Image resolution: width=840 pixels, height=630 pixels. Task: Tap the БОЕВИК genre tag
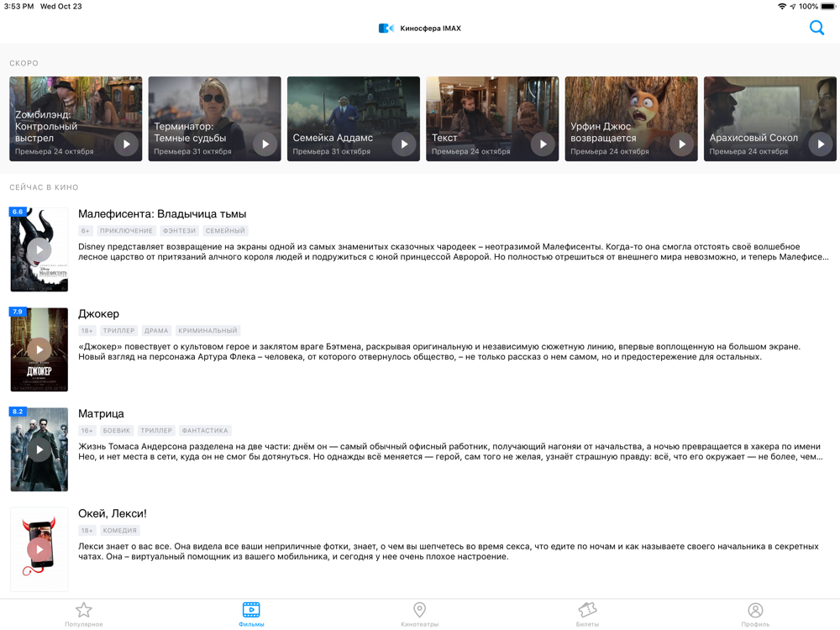click(117, 431)
